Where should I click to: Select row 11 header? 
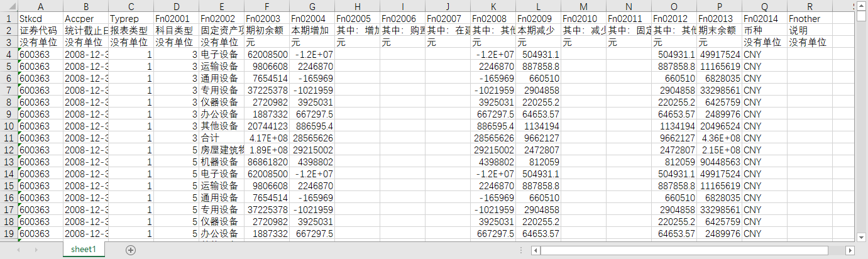[x=9, y=138]
